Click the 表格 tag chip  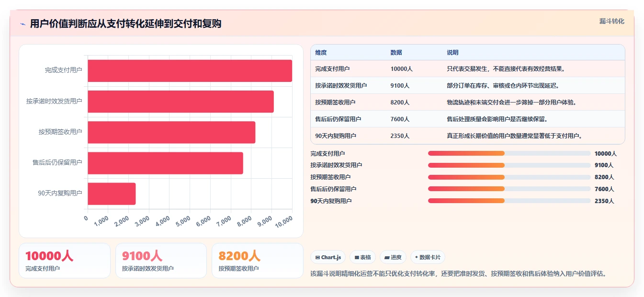coord(363,257)
